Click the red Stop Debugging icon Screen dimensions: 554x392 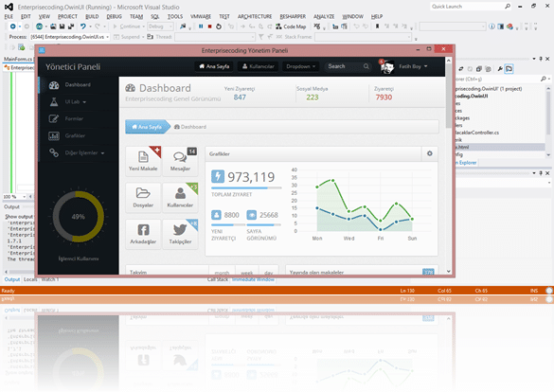210,27
